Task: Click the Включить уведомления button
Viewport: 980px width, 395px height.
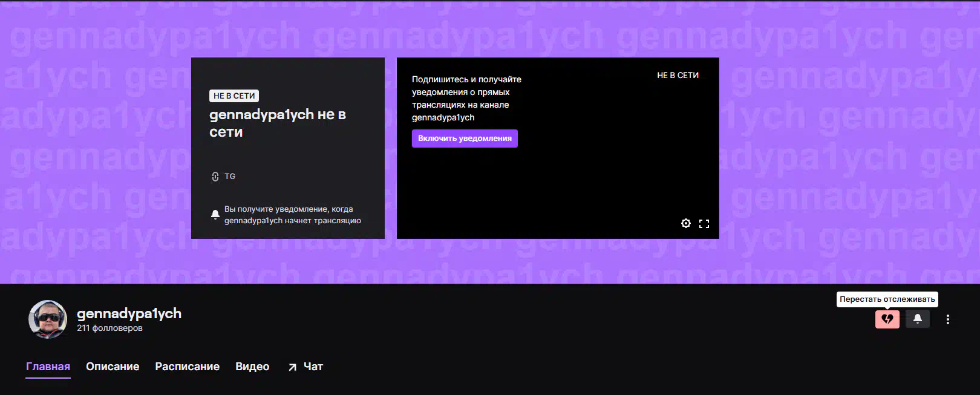Action: pos(465,139)
